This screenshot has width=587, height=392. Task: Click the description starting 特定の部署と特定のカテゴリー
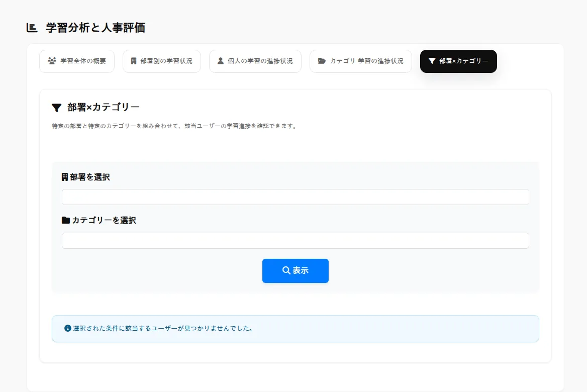[x=175, y=126]
